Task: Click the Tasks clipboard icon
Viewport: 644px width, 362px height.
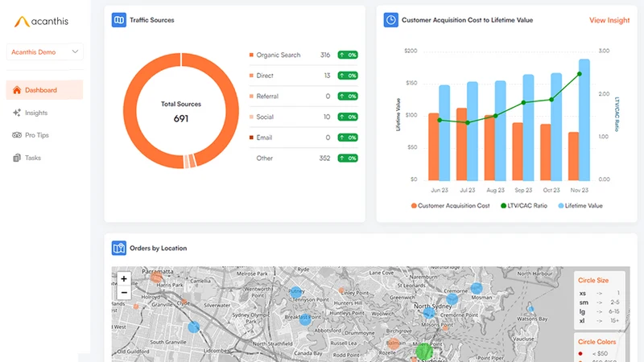Action: pos(17,158)
